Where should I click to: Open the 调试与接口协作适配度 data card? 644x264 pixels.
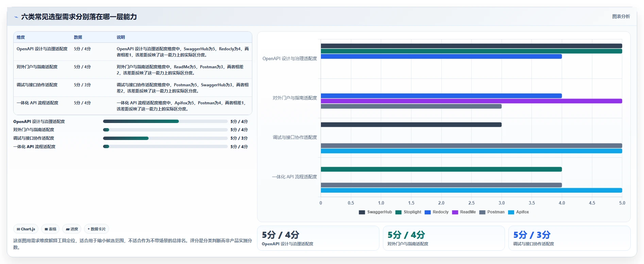tap(570, 238)
